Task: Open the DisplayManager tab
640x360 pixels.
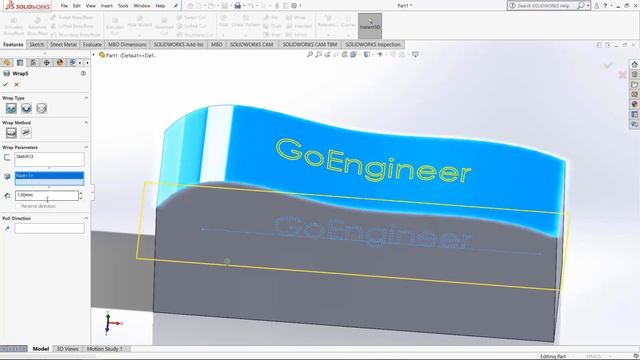Action: coord(60,62)
